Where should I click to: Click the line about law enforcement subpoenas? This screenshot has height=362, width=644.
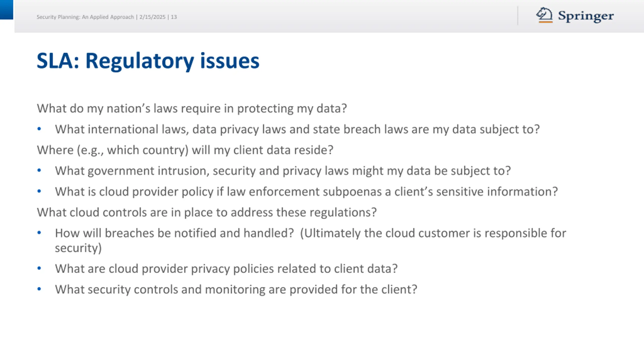point(306,192)
